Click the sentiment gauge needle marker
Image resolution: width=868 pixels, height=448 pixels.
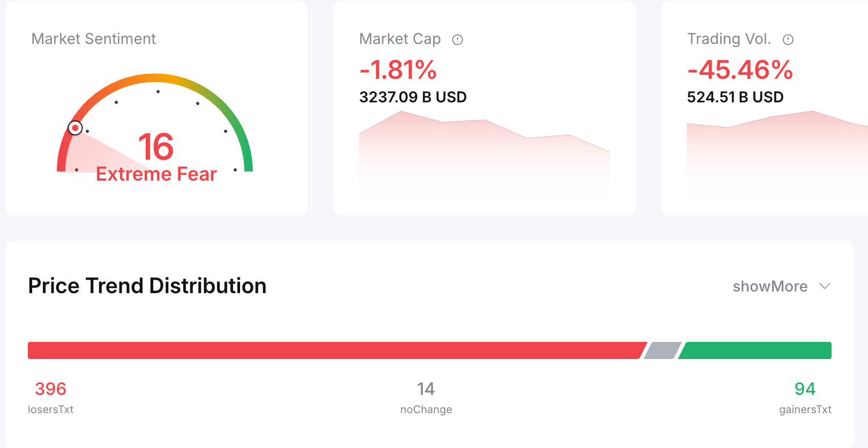pos(76,128)
